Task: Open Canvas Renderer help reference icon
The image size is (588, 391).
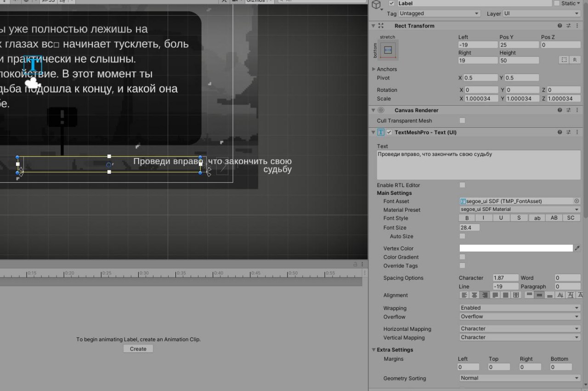Action: (x=560, y=110)
